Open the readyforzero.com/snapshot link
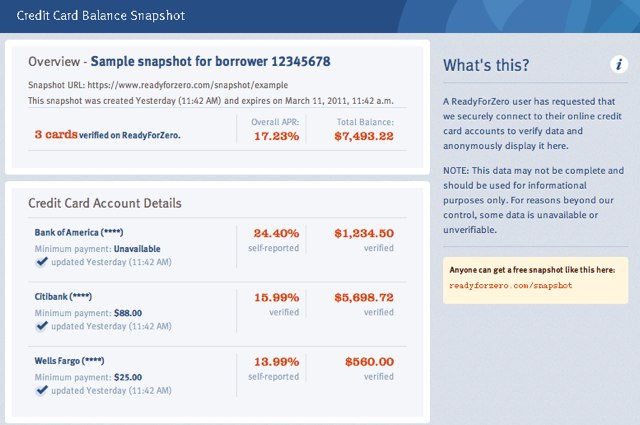This screenshot has height=425, width=640. tap(511, 285)
